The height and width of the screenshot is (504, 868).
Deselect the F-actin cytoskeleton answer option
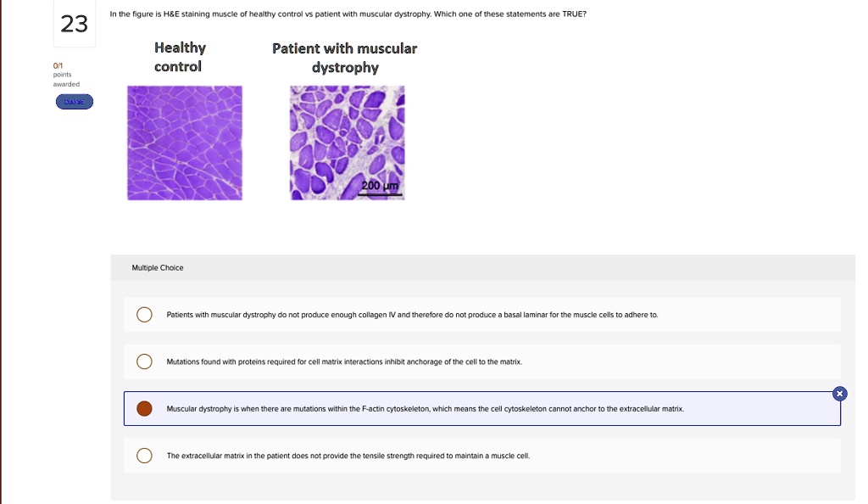[x=144, y=408]
